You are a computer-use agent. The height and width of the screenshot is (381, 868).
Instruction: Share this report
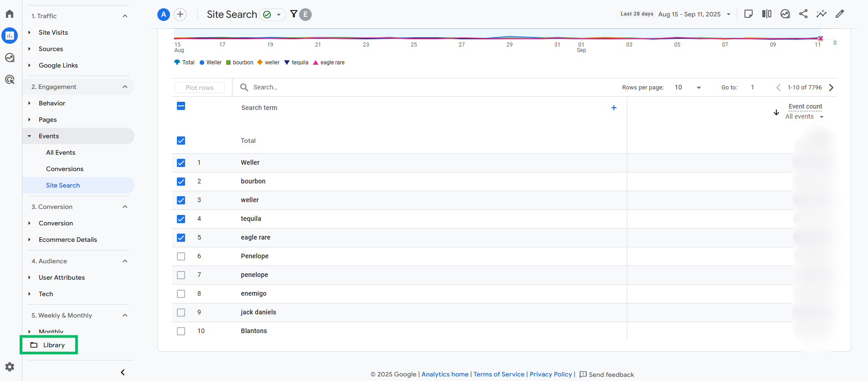click(803, 14)
